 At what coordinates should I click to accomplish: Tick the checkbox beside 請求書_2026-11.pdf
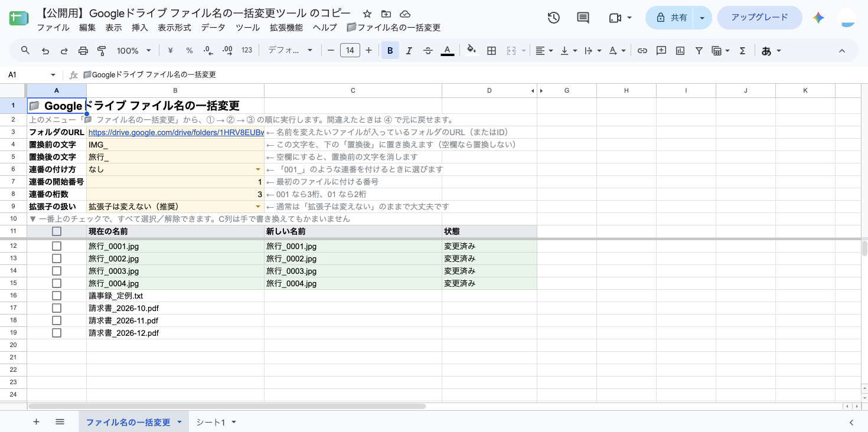coord(57,320)
